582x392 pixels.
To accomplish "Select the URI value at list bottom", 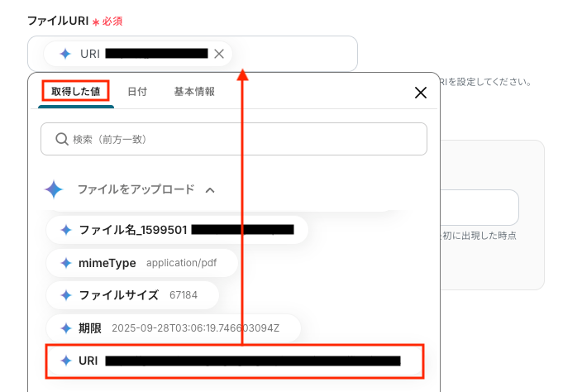I will point(235,361).
